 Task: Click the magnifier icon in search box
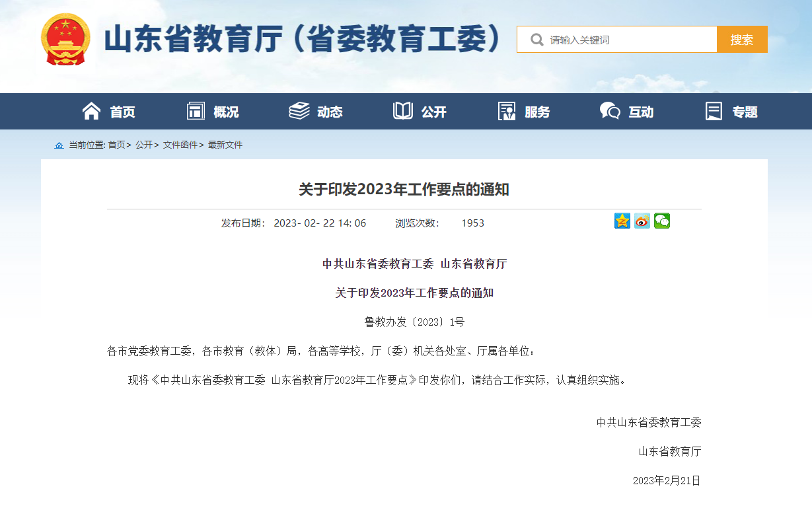[x=536, y=40]
